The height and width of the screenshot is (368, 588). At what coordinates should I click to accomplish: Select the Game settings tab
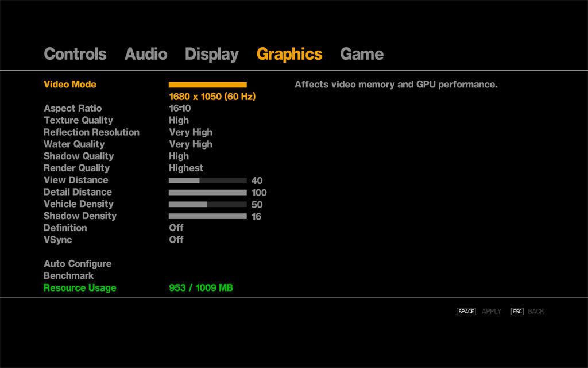pyautogui.click(x=361, y=54)
